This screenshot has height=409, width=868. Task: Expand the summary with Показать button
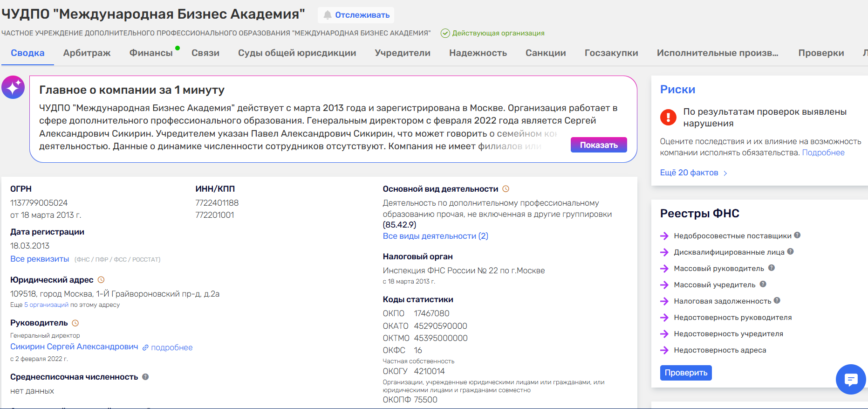598,145
